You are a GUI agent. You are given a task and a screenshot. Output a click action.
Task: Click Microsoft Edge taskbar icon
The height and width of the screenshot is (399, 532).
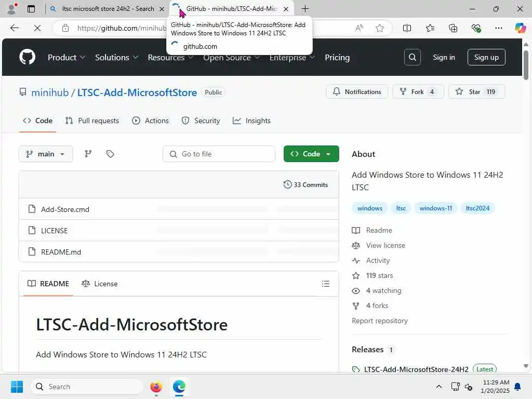point(179,387)
